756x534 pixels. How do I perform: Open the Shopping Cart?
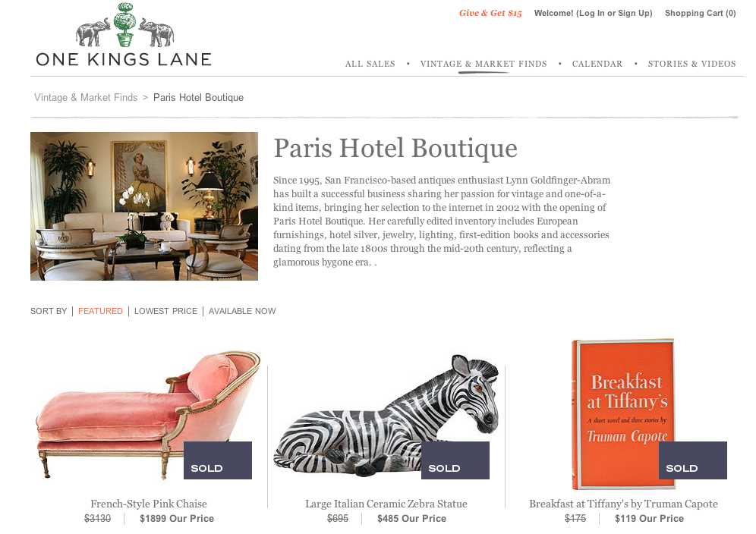coord(700,13)
